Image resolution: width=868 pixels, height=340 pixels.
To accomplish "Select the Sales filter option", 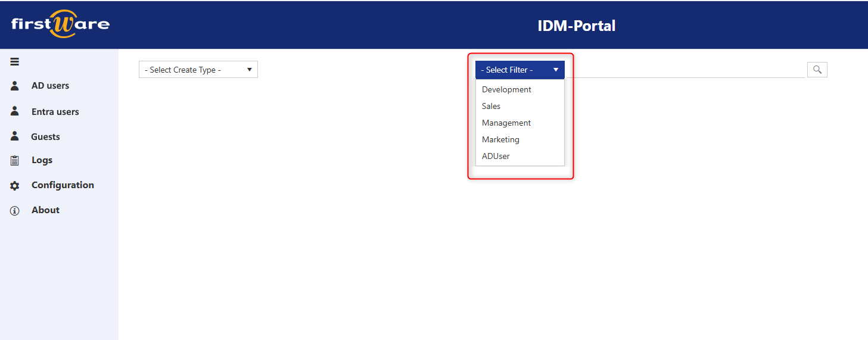I will click(491, 106).
